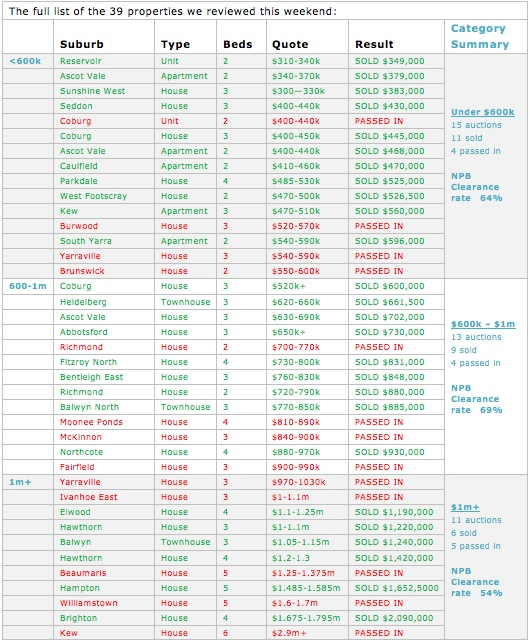Click the $2.9m+ quote for Kew
This screenshot has width=530, height=642.
pyautogui.click(x=289, y=633)
